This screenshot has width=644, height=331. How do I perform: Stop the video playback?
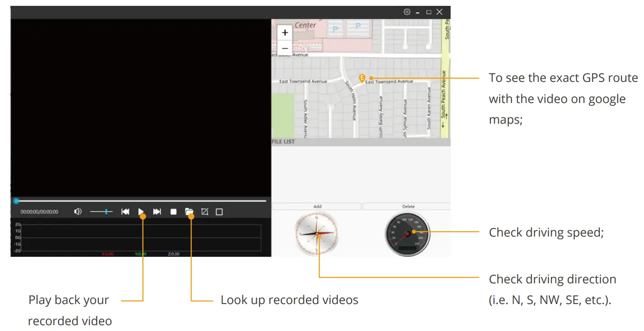pos(173,211)
